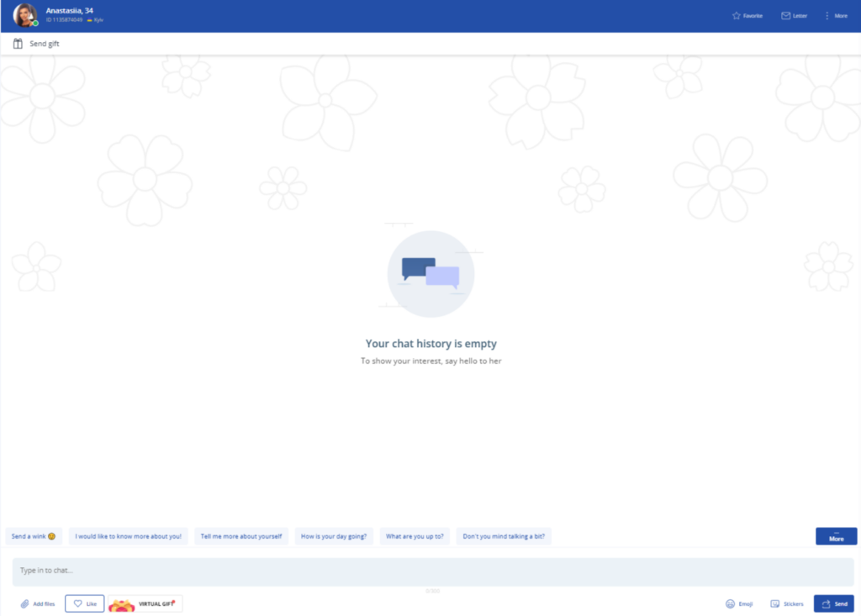The height and width of the screenshot is (616, 861).
Task: Open the Letter envelope icon
Action: [x=793, y=15]
